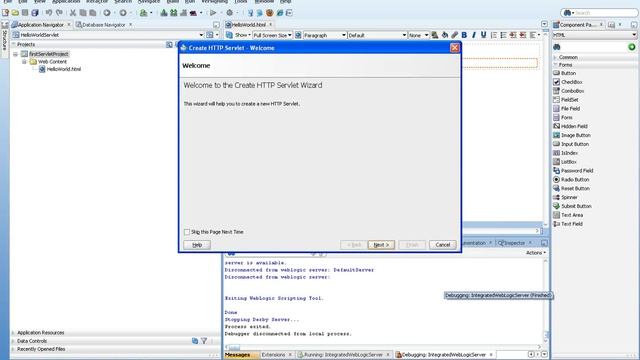Viewport: 640px width, 360px height.
Task: Click binoculars search icon in Component Palette
Action: click(x=557, y=47)
